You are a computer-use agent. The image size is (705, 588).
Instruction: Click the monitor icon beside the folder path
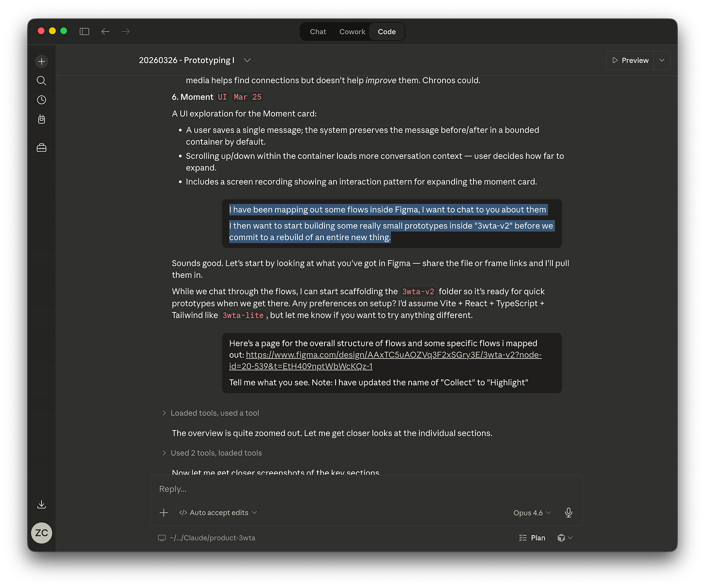[x=162, y=538]
